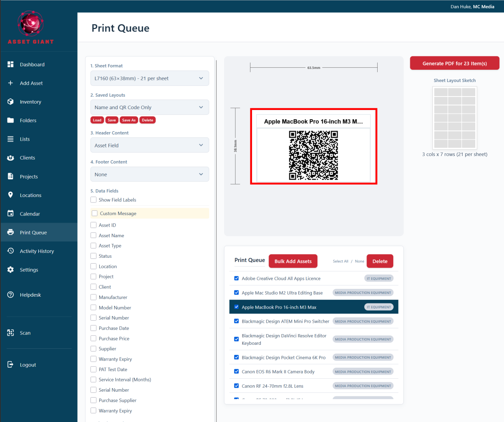Click the Clients people icon
504x422 pixels.
[x=11, y=158]
